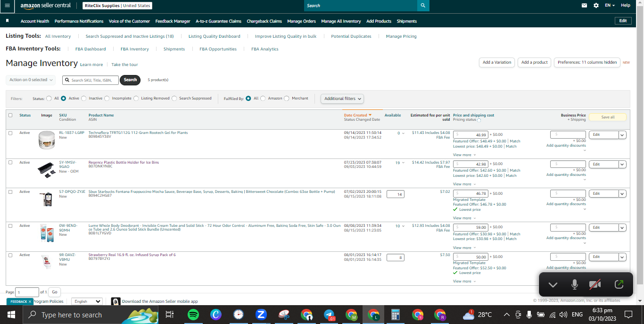Image resolution: width=644 pixels, height=324 pixels.
Task: Click the Windows Start button
Action: click(11, 315)
